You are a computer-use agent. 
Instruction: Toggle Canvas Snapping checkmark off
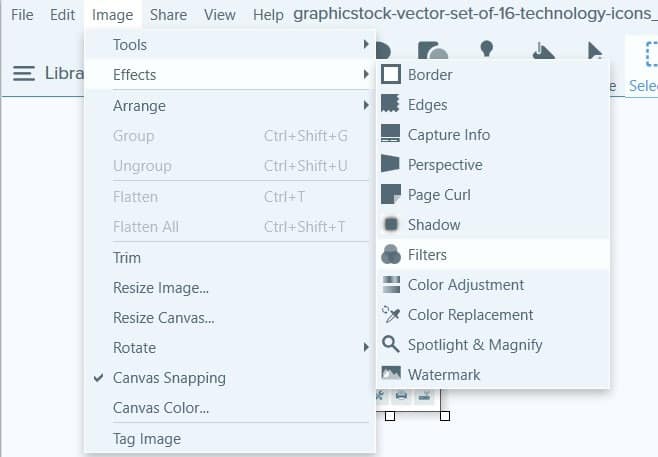pos(99,378)
